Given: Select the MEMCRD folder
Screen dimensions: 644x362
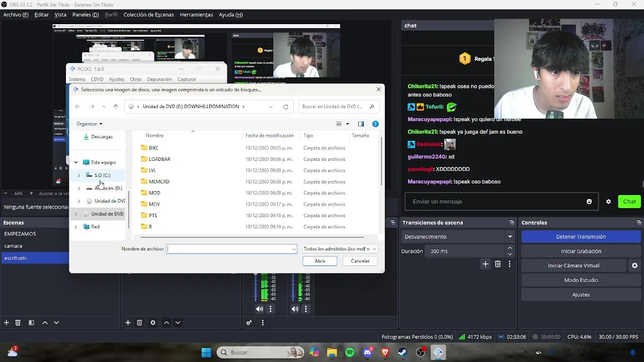Looking at the screenshot, I should 159,182.
